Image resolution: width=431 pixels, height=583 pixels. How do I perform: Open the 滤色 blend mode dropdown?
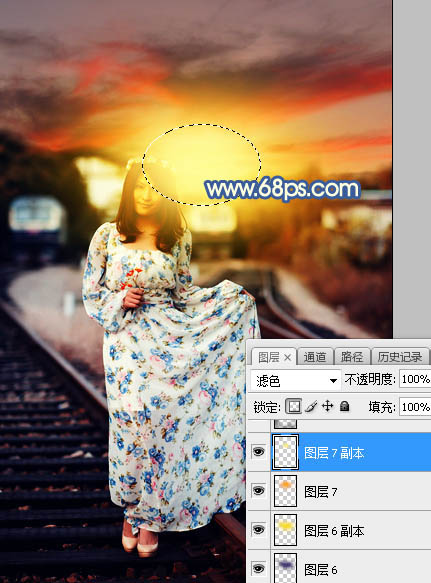click(296, 380)
